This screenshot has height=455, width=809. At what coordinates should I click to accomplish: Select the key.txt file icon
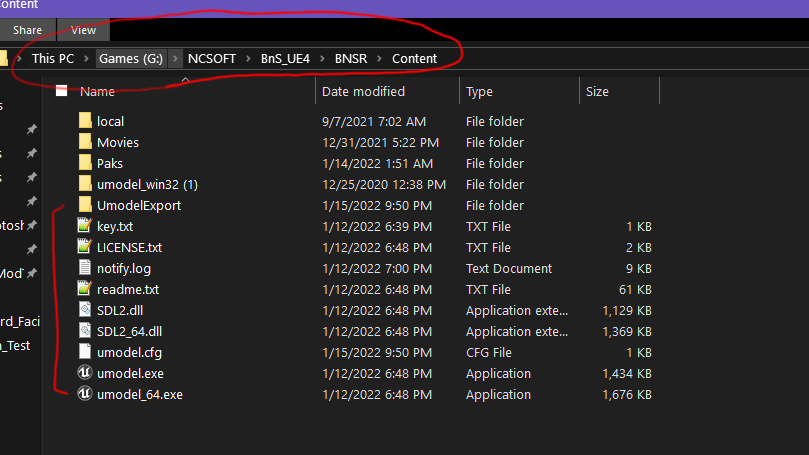point(85,225)
